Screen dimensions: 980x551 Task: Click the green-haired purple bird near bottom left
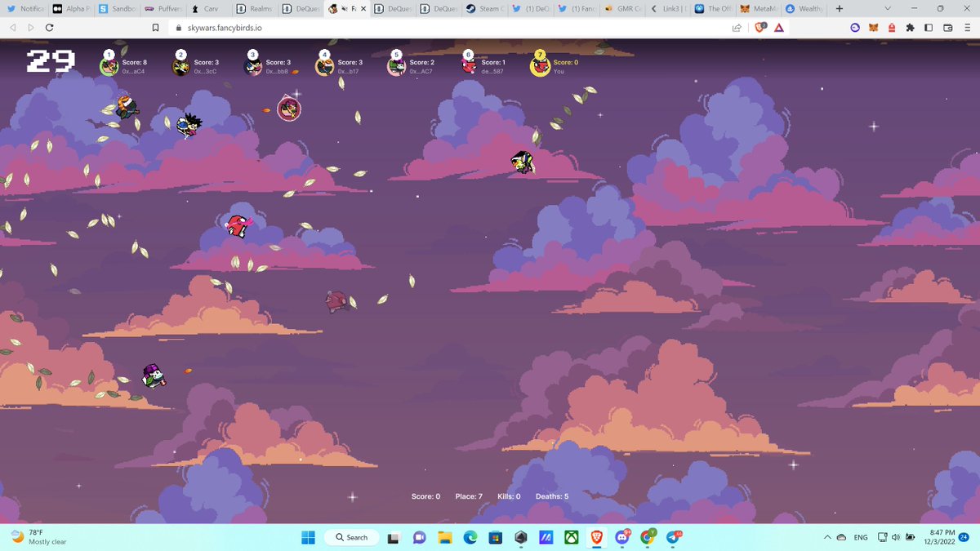click(x=153, y=375)
